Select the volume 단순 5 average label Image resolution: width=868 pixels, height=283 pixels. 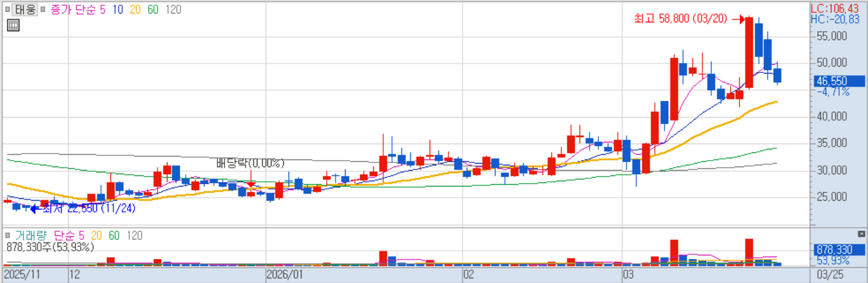pos(68,236)
